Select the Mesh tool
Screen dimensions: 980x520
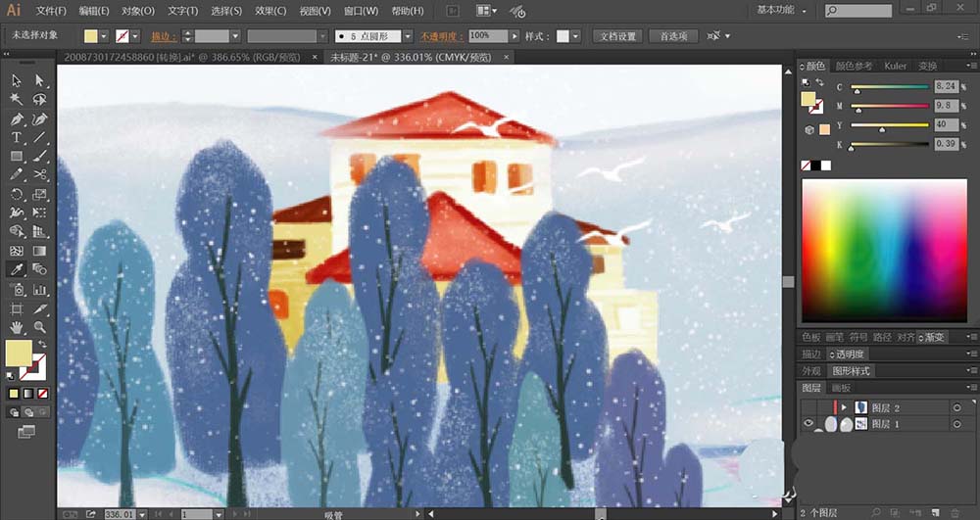[x=17, y=251]
